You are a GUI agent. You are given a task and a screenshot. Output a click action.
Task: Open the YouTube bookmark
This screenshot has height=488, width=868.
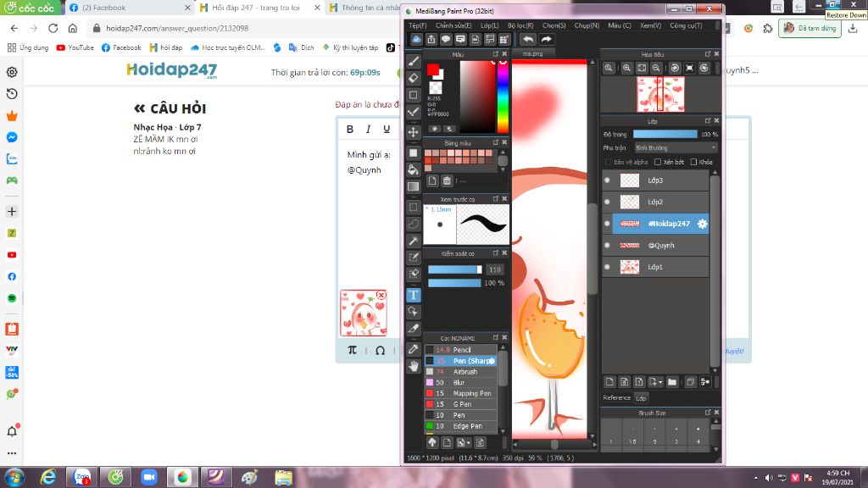coord(75,47)
